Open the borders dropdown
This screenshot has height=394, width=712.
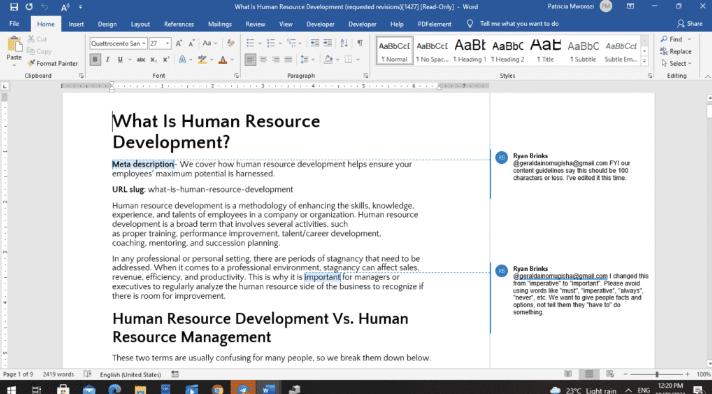coord(358,60)
